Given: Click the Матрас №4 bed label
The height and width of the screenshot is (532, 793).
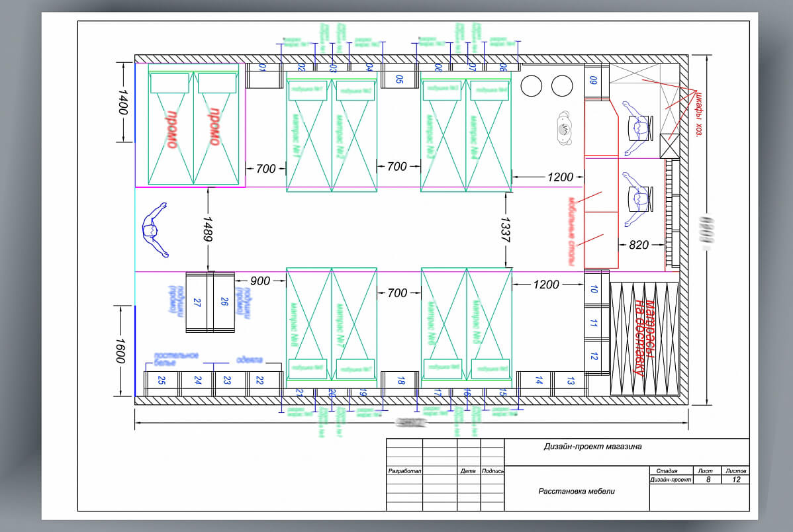Looking at the screenshot, I should [475, 136].
